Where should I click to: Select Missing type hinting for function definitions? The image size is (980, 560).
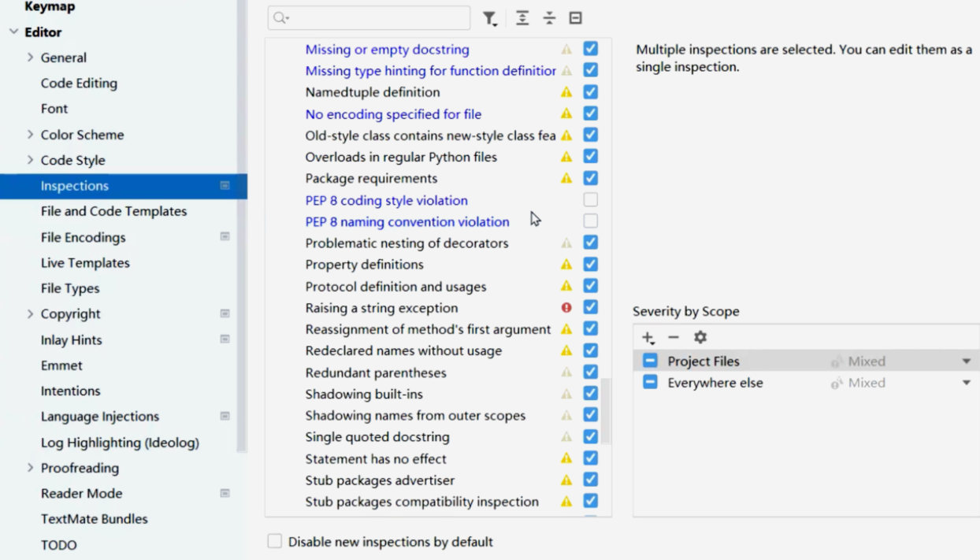point(430,71)
